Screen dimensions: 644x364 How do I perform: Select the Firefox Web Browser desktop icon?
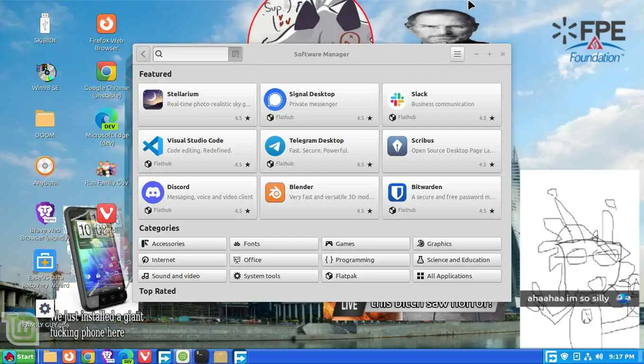[x=106, y=32]
